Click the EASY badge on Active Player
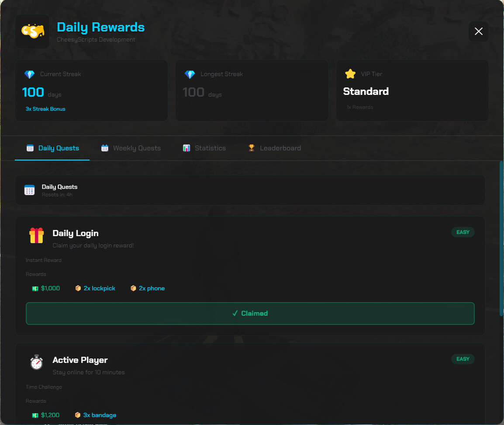504x425 pixels. point(463,359)
